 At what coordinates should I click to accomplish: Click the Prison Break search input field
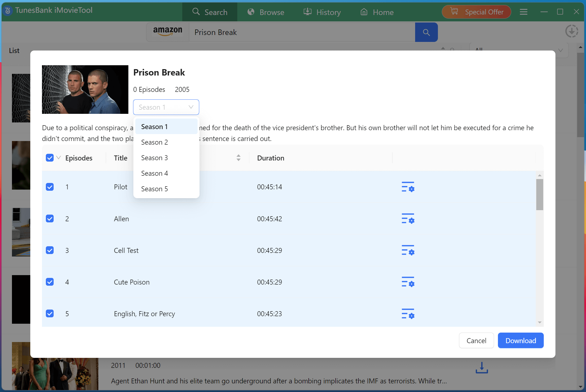point(302,32)
